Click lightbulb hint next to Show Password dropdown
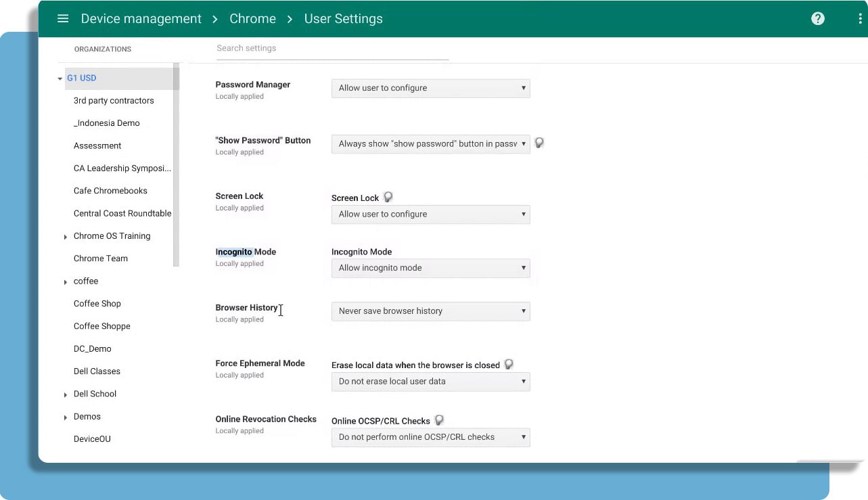The width and height of the screenshot is (868, 500). pyautogui.click(x=539, y=143)
